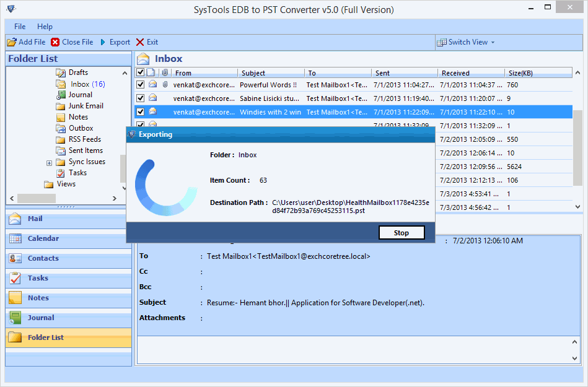This screenshot has width=588, height=387.
Task: Toggle the select-all checkbox in the header
Action: (140, 72)
